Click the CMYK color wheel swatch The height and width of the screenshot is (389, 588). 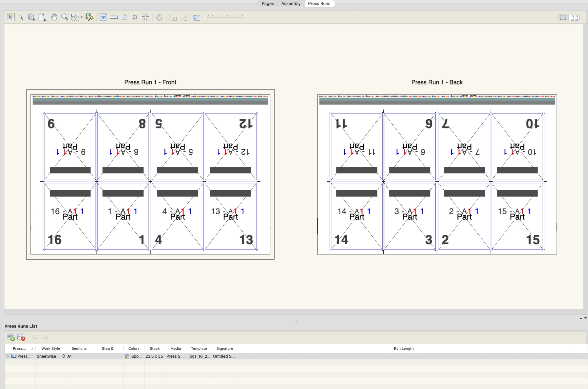127,356
